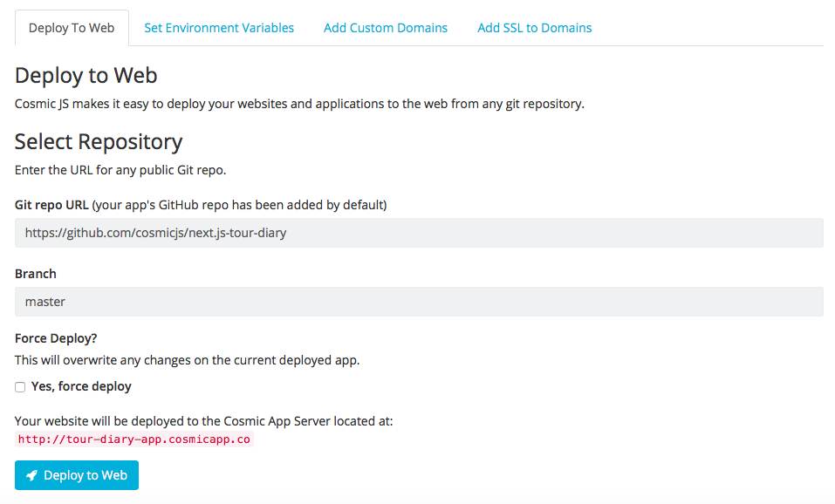This screenshot has width=835, height=504.
Task: Go to Add SSL to Domains tab
Action: 534,28
